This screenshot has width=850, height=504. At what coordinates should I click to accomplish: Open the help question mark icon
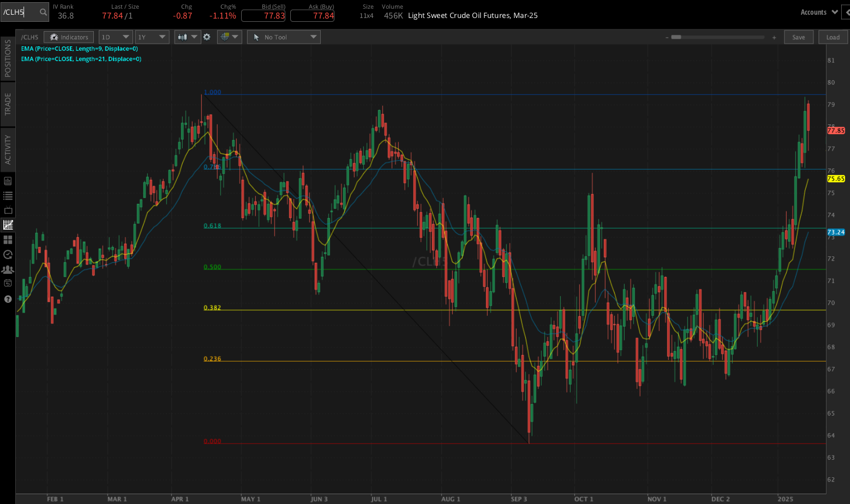coord(8,298)
